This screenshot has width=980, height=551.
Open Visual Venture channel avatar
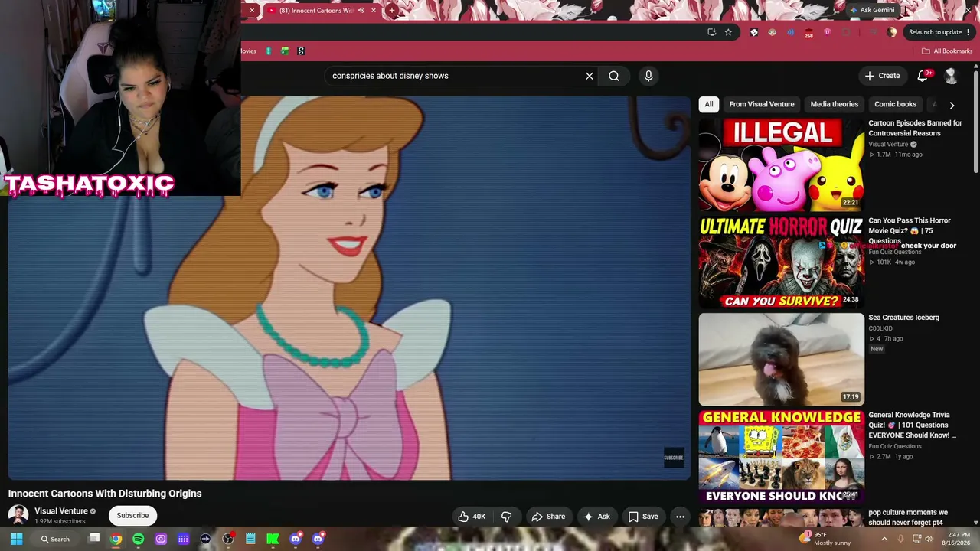click(18, 515)
